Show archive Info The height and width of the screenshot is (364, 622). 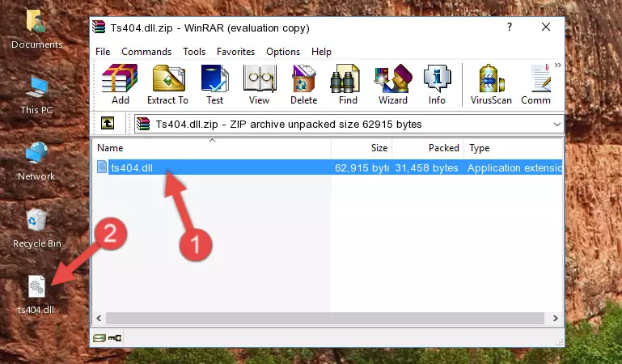tap(437, 84)
